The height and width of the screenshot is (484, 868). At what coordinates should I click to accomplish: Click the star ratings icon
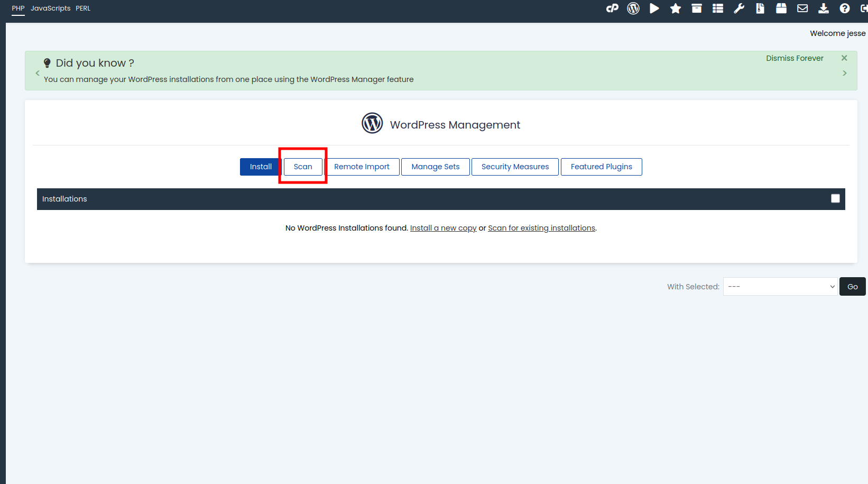click(676, 8)
